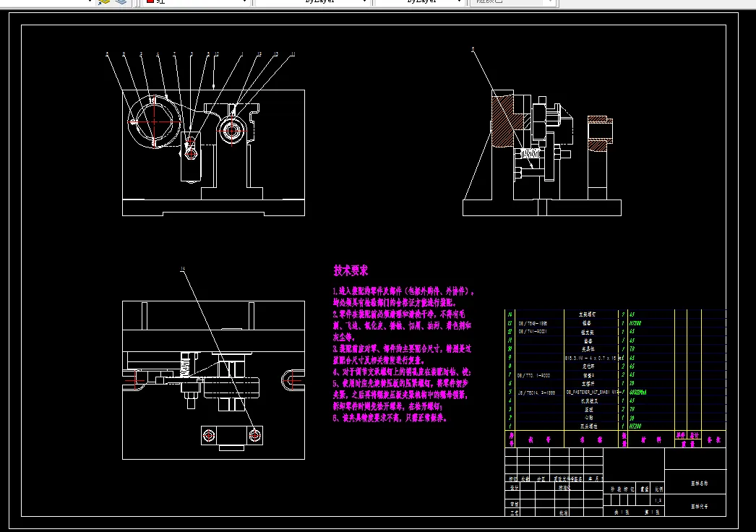Expand the greyed-out plot style dropdown
Image resolution: width=756 pixels, height=532 pixels.
coord(550,1)
